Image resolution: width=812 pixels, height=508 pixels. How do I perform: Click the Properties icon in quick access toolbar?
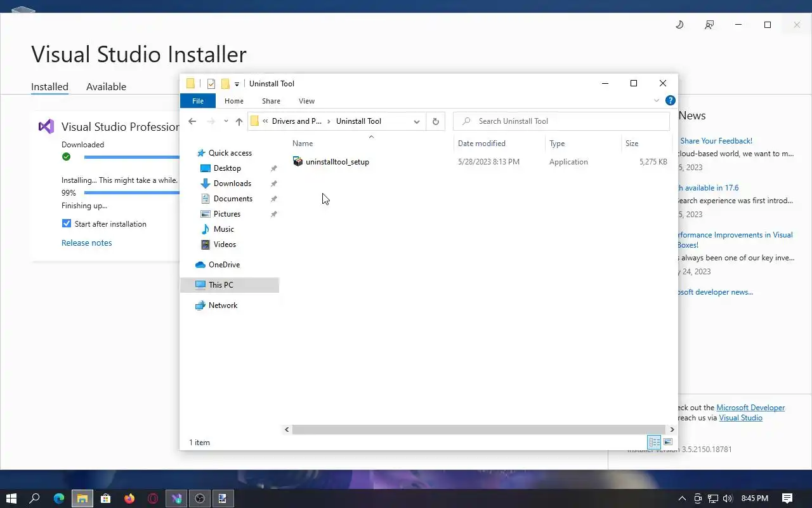pyautogui.click(x=211, y=84)
